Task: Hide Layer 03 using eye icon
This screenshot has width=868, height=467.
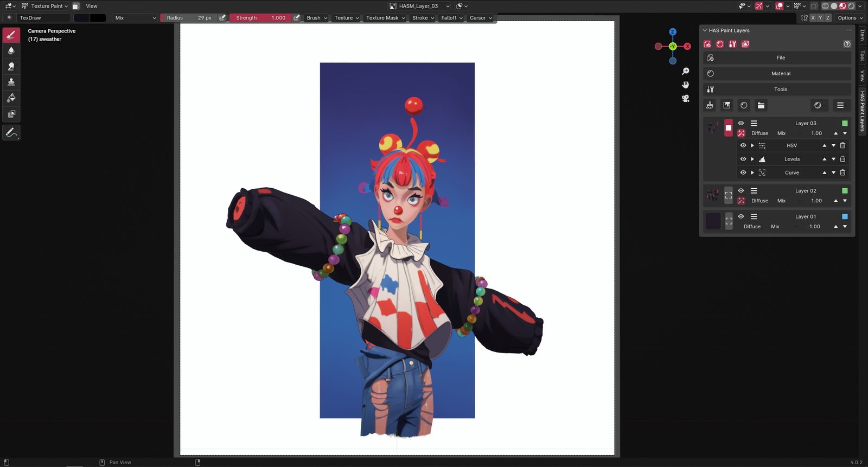Action: pyautogui.click(x=741, y=123)
